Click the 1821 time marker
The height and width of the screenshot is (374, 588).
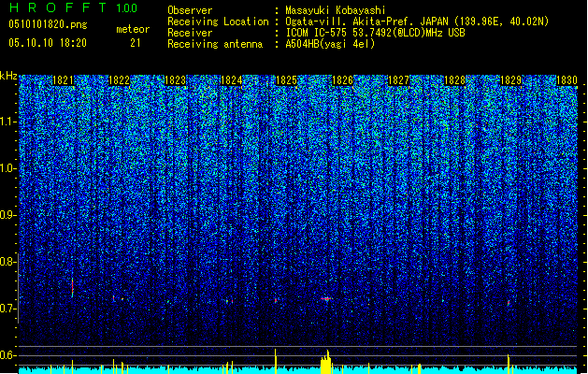63,80
